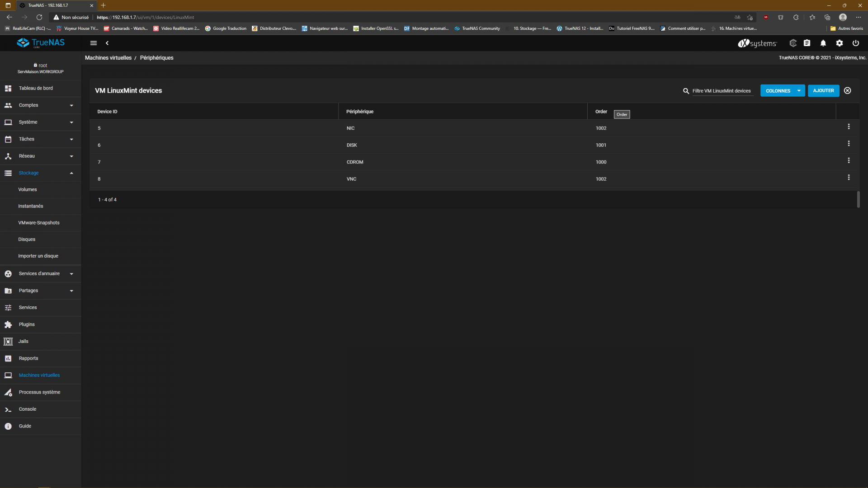The width and height of the screenshot is (868, 488).
Task: Open actions menu for DISK device
Action: click(849, 143)
